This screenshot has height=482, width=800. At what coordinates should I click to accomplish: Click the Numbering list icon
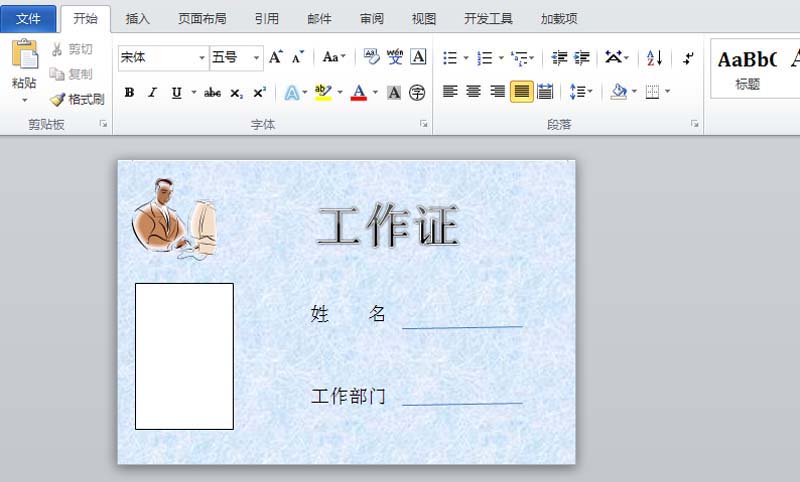click(x=485, y=58)
